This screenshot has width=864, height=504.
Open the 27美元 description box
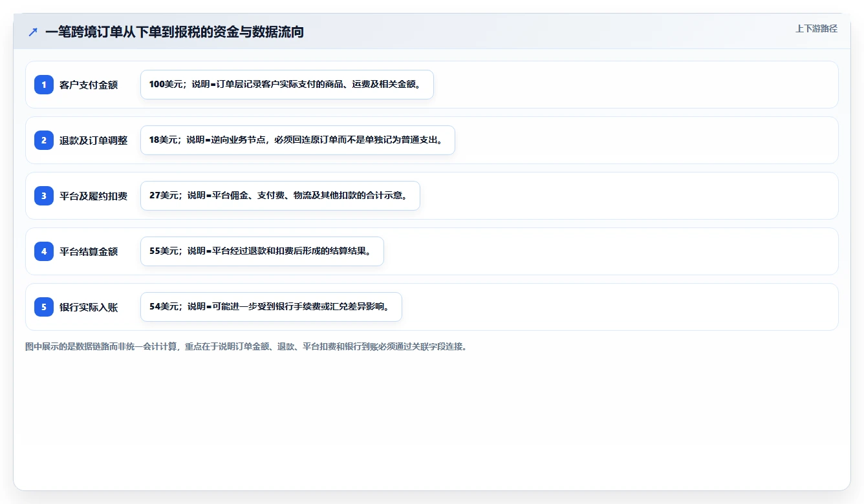[x=280, y=196]
